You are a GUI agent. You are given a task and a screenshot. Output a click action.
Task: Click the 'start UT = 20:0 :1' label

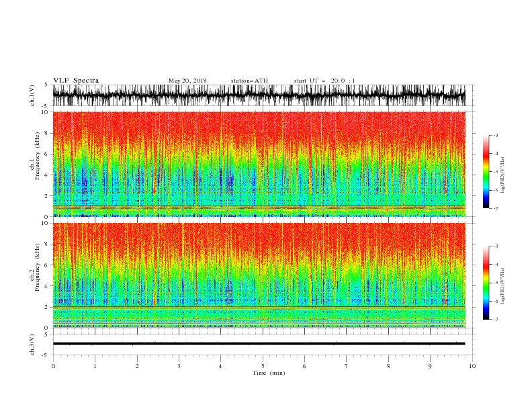coord(324,81)
